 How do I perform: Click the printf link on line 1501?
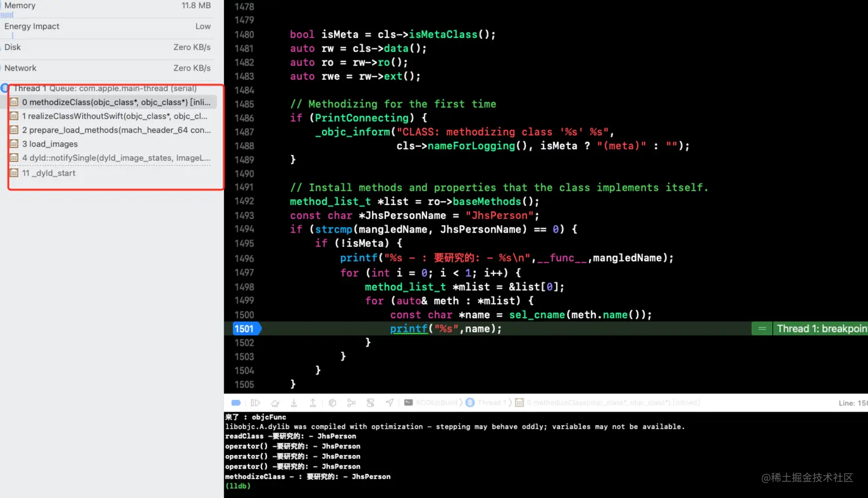pyautogui.click(x=409, y=329)
